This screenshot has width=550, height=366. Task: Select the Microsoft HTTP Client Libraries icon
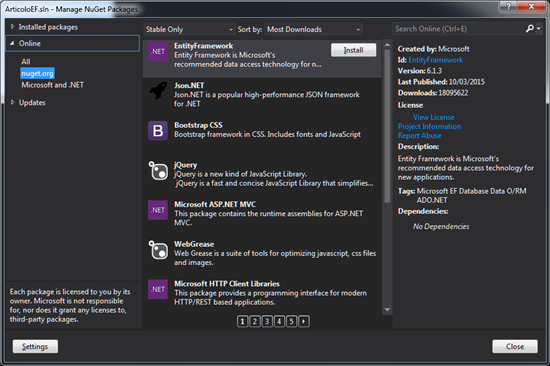(x=158, y=289)
